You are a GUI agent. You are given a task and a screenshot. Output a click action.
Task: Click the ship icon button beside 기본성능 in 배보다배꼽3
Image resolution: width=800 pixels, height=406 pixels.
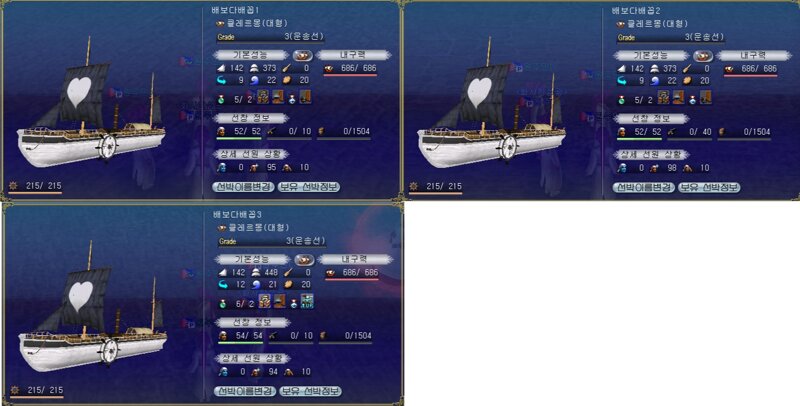coord(305,260)
